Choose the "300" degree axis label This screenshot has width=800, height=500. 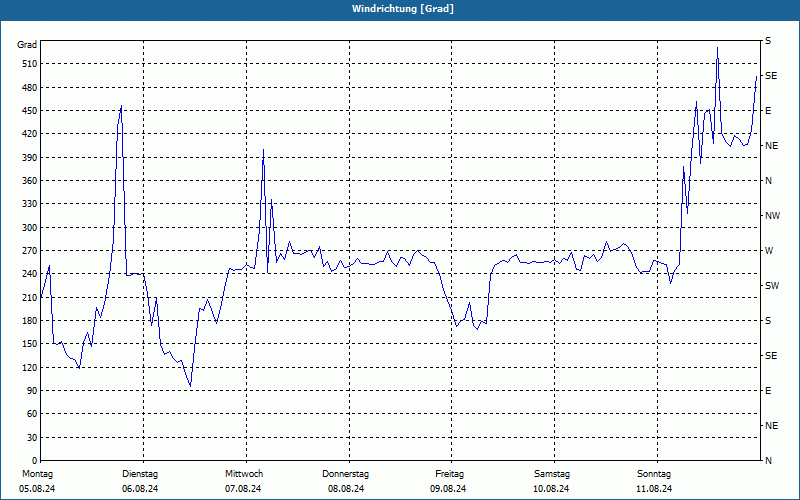29,228
